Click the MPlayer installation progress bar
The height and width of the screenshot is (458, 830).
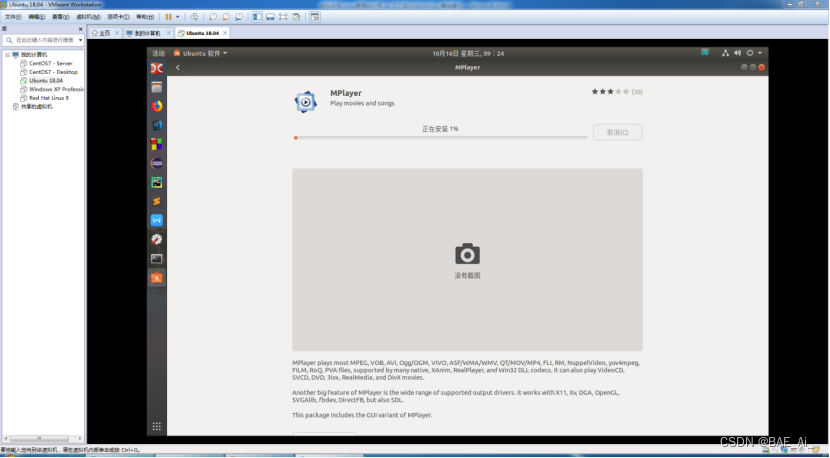440,138
